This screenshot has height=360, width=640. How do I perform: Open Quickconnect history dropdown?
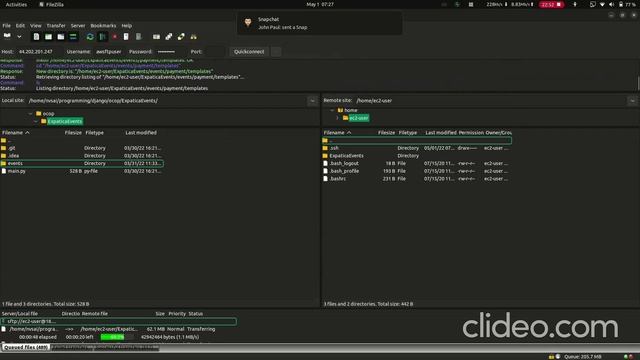click(276, 52)
